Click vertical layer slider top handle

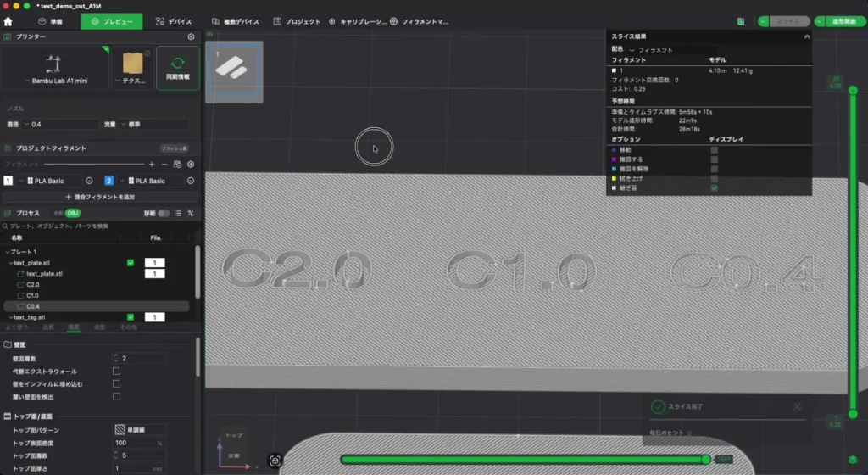[x=853, y=90]
